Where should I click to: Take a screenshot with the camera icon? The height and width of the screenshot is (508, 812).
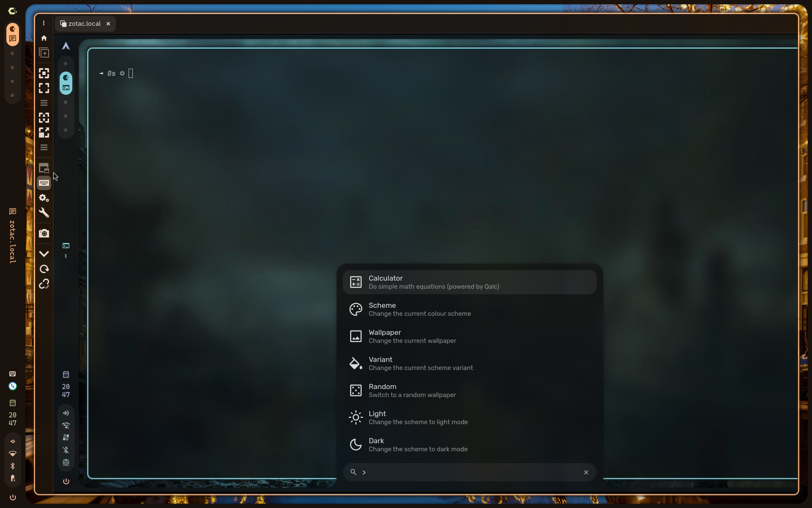coord(44,233)
